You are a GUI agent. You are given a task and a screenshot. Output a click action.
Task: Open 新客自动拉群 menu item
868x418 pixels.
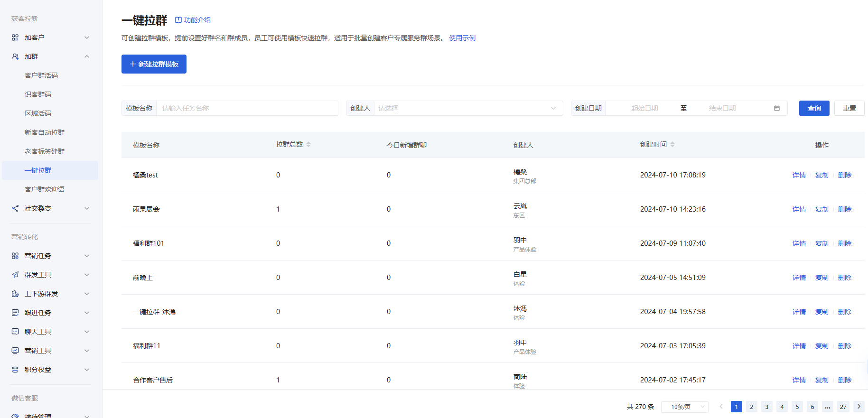click(x=45, y=132)
